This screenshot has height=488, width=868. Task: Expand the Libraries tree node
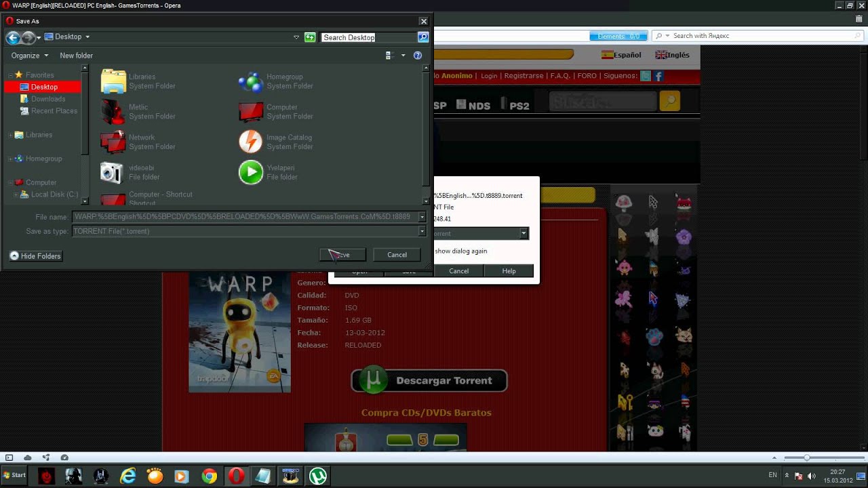[x=10, y=135]
